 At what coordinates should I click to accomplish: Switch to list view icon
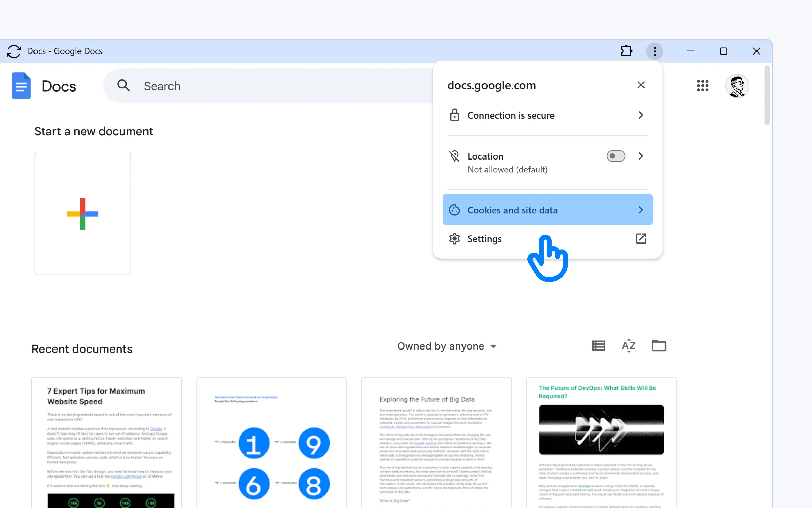click(x=599, y=346)
